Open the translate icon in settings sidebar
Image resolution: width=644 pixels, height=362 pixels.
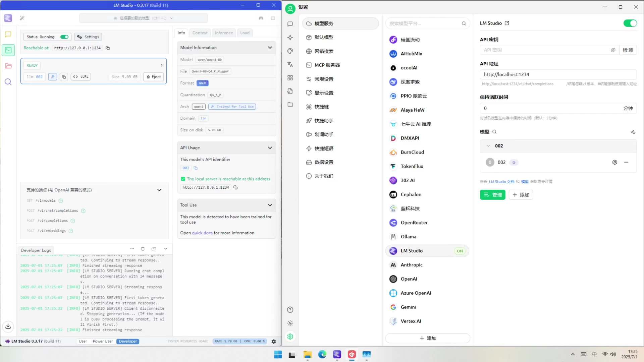[290, 64]
